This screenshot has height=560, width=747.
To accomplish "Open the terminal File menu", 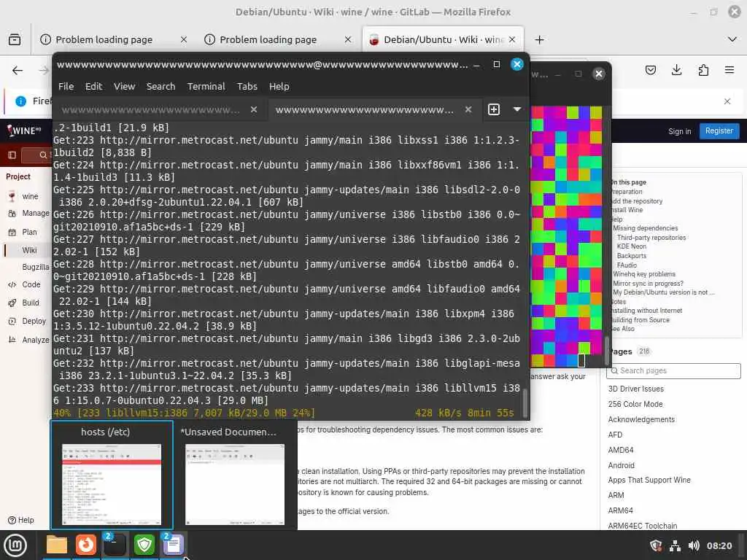I will click(66, 86).
